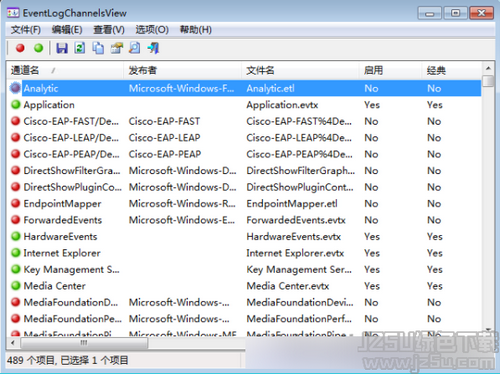Screen dimensions: 500x374
Task: Refresh the channel list with the toolbar icon
Action: click(x=80, y=48)
